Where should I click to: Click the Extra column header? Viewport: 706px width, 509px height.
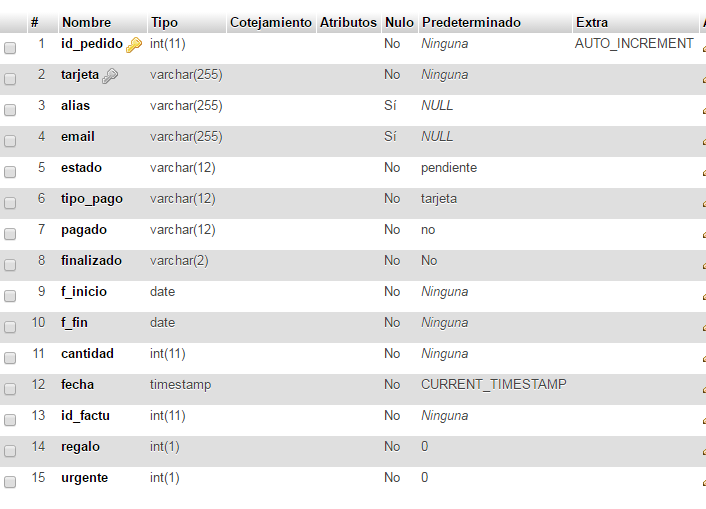[592, 22]
